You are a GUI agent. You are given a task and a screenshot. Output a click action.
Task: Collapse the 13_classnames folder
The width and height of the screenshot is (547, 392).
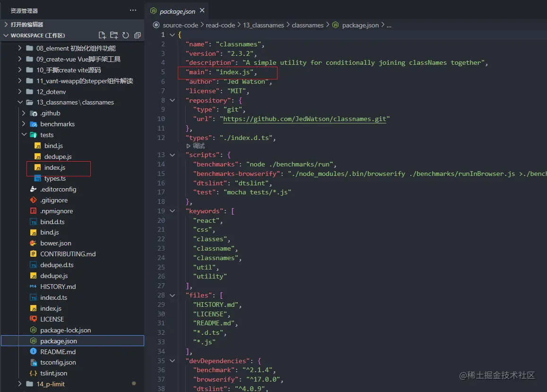(20, 102)
